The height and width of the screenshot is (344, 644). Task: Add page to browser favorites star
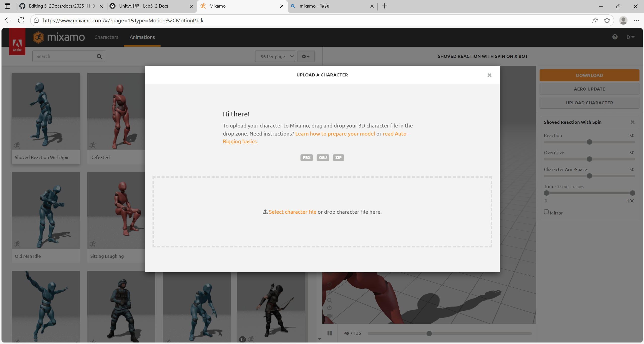607,20
